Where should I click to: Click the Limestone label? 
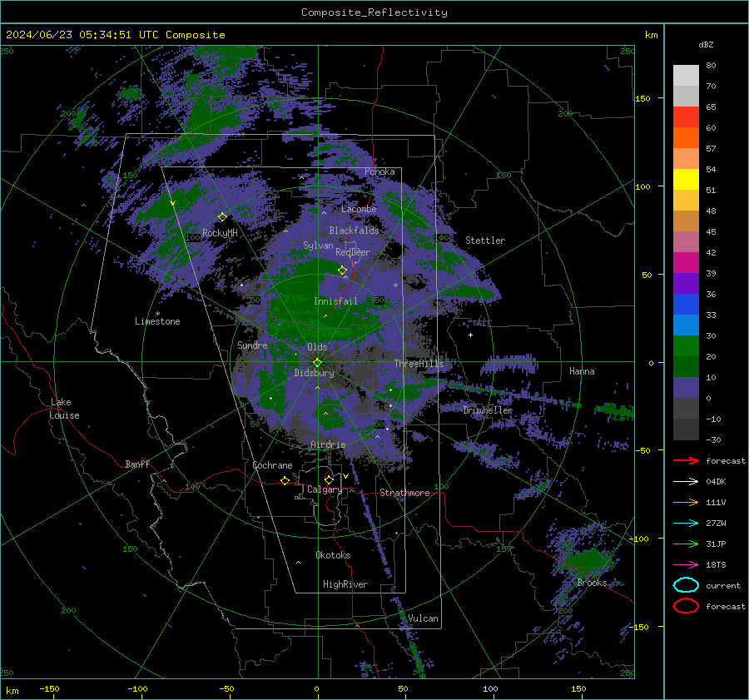pyautogui.click(x=157, y=321)
